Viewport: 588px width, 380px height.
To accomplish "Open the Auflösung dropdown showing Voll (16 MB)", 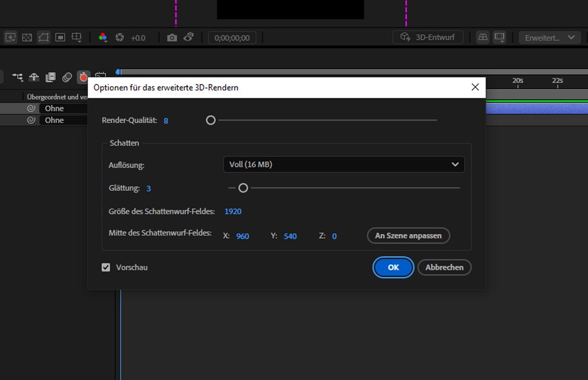I will pyautogui.click(x=343, y=164).
